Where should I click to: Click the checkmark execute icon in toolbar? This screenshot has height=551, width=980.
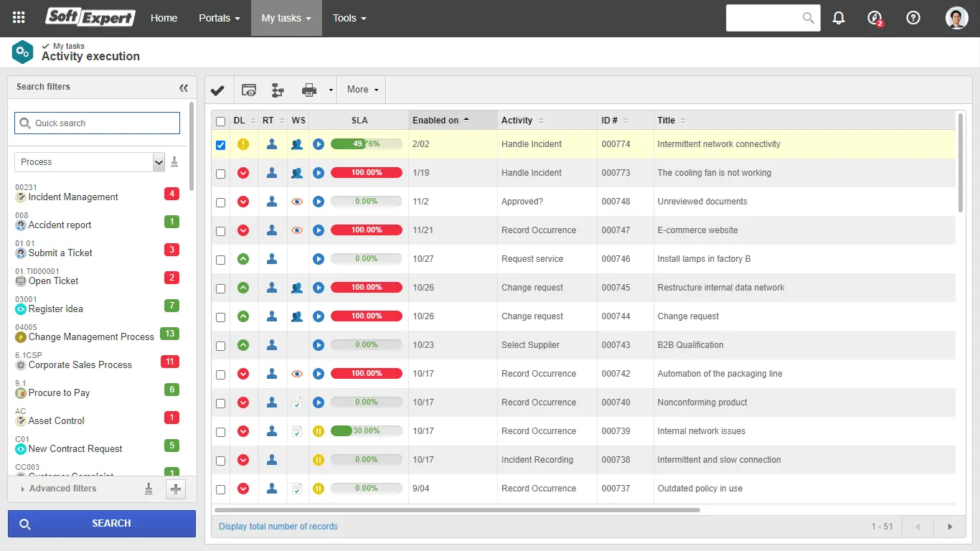coord(217,90)
